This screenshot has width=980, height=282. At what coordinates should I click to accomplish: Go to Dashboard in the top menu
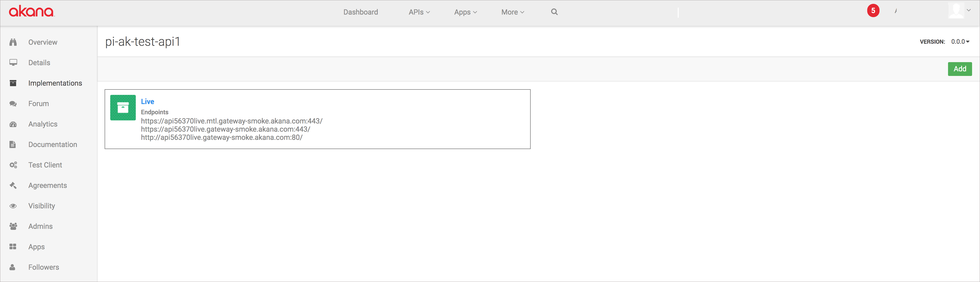[360, 12]
